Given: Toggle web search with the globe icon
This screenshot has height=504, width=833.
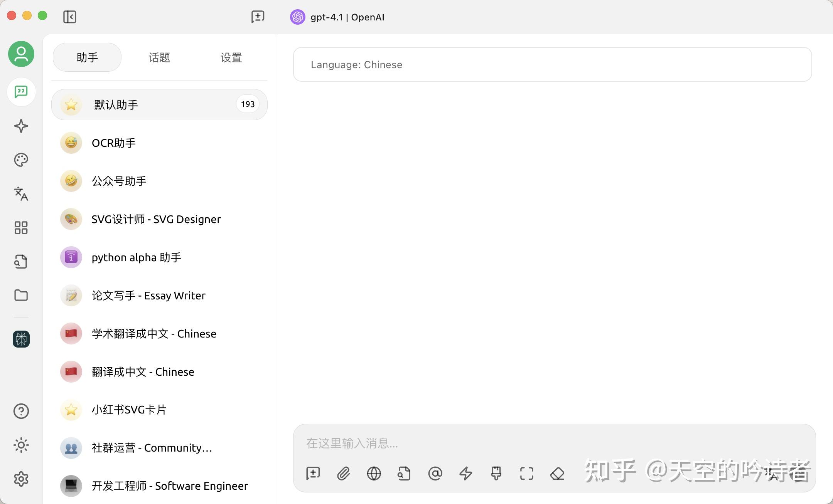Looking at the screenshot, I should [x=373, y=474].
